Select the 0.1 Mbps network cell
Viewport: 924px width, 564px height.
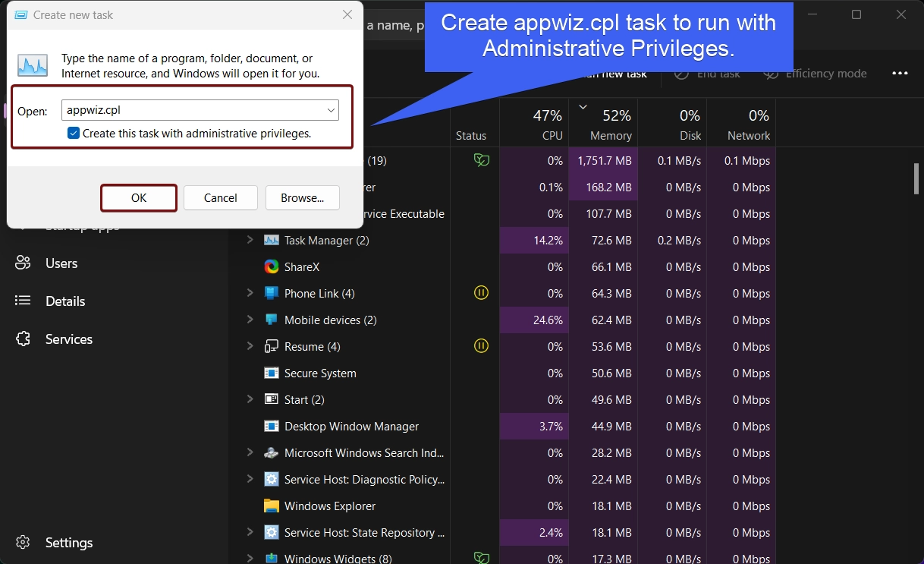[x=741, y=160]
